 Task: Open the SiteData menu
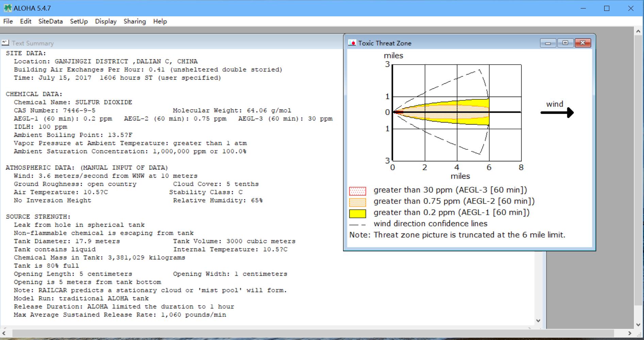(50, 21)
